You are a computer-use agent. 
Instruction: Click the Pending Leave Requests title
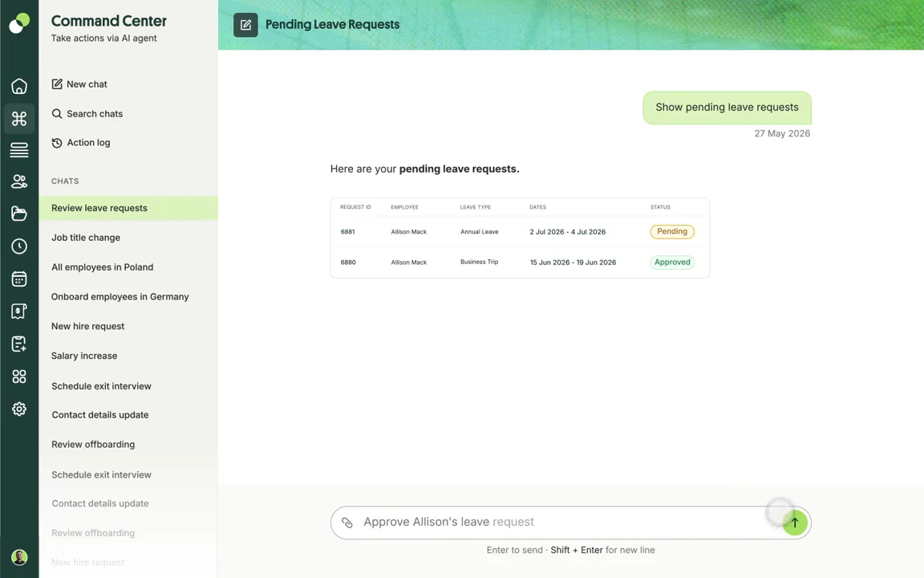coord(332,25)
